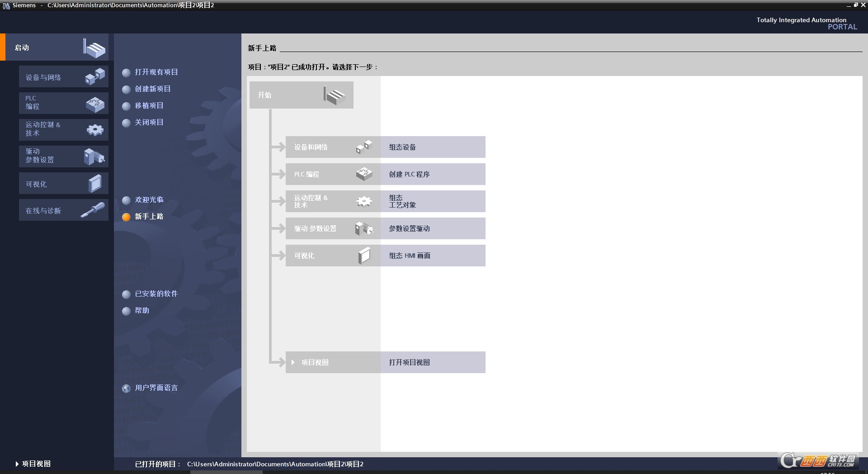This screenshot has width=868, height=474.
Task: Click the 运动控制 gear icon in workflow list
Action: tap(364, 201)
